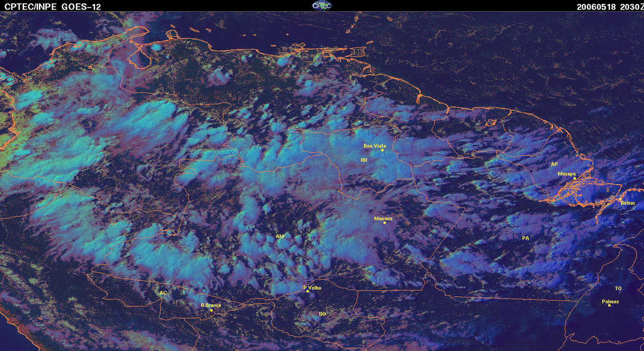644x351 pixels.
Task: Click the Manaus yellow city marker
Action: tap(384, 223)
